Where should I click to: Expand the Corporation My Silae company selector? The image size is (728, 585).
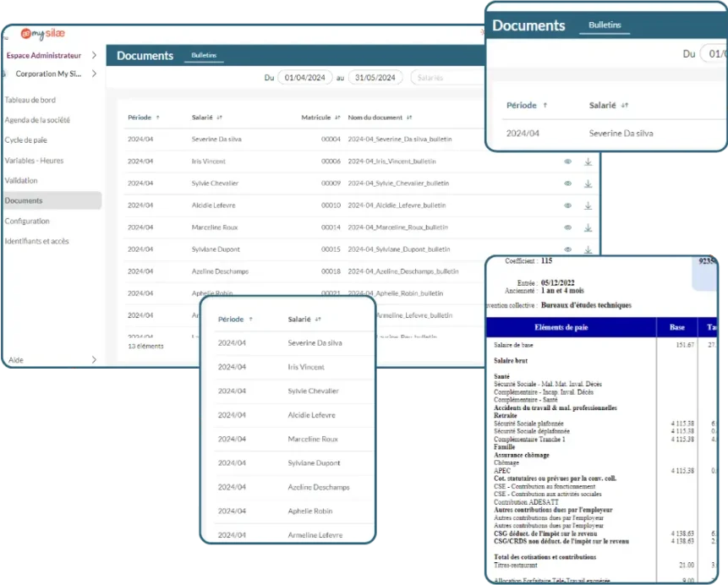[x=93, y=74]
